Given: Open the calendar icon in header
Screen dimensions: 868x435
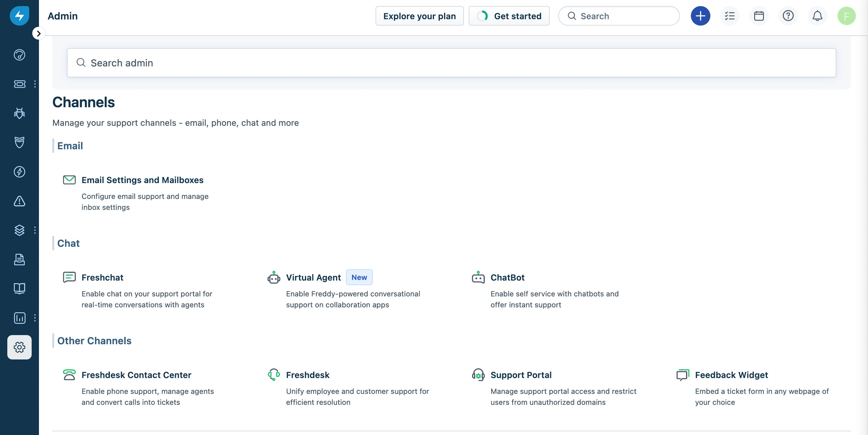Looking at the screenshot, I should (x=759, y=16).
